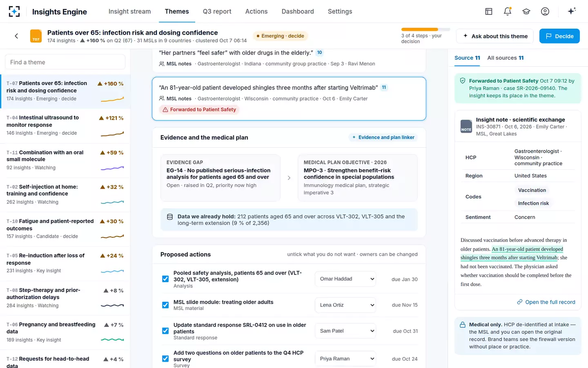The height and width of the screenshot is (368, 588).
Task: Open the Dashboard tab
Action: (298, 11)
